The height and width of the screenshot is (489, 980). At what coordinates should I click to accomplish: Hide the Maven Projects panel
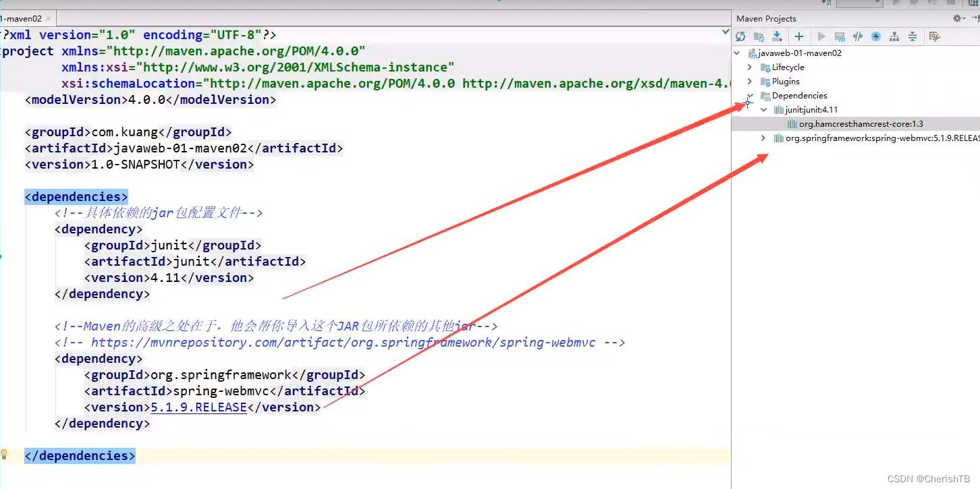point(975,18)
